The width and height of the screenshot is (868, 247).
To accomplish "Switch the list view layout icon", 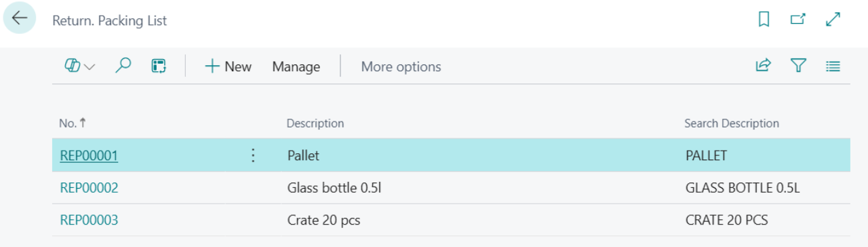I will pyautogui.click(x=833, y=66).
